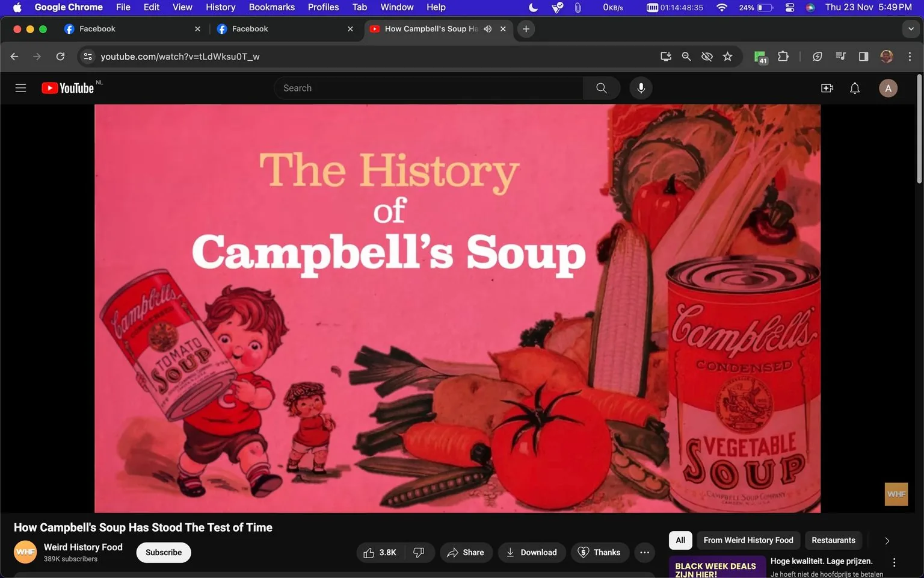Open Chrome's three-dot browser menu
Viewport: 924px width, 578px height.
(910, 56)
